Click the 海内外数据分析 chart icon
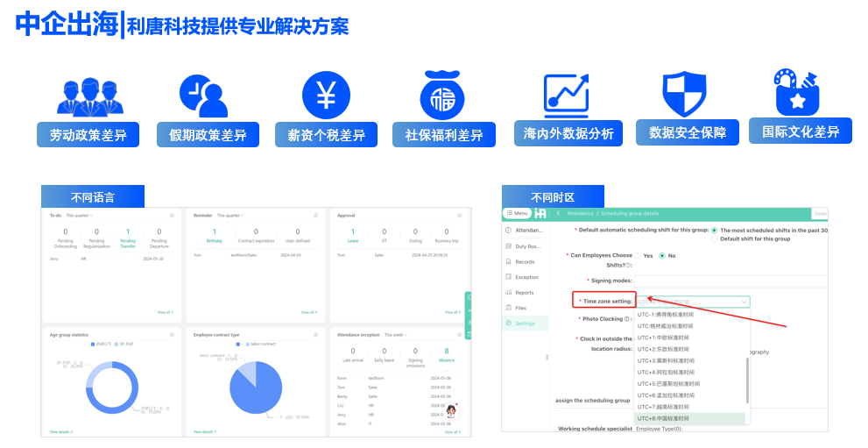Screen dimensions: 868x448 point(566,93)
